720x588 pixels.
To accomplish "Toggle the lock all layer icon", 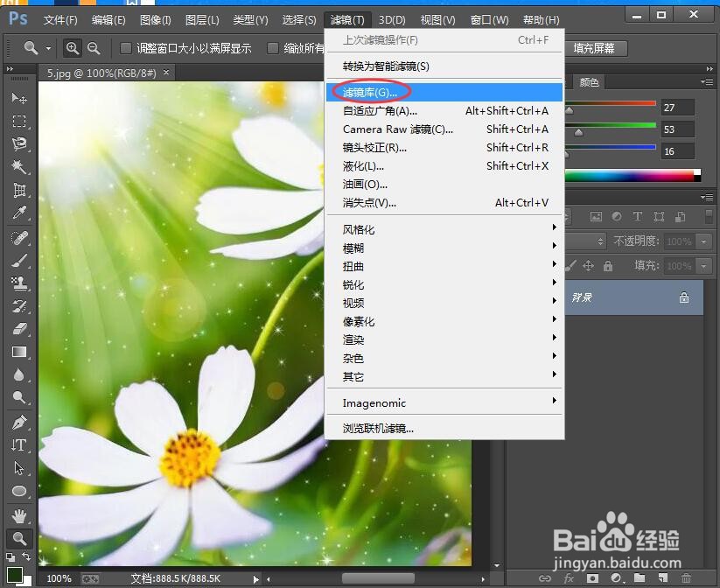I will (608, 265).
